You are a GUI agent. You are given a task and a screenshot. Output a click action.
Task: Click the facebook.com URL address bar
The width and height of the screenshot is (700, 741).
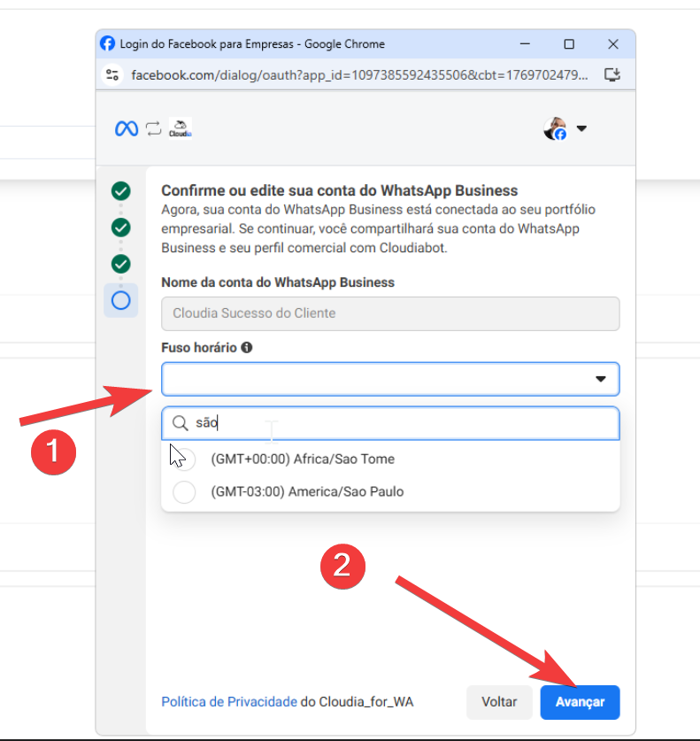point(360,75)
